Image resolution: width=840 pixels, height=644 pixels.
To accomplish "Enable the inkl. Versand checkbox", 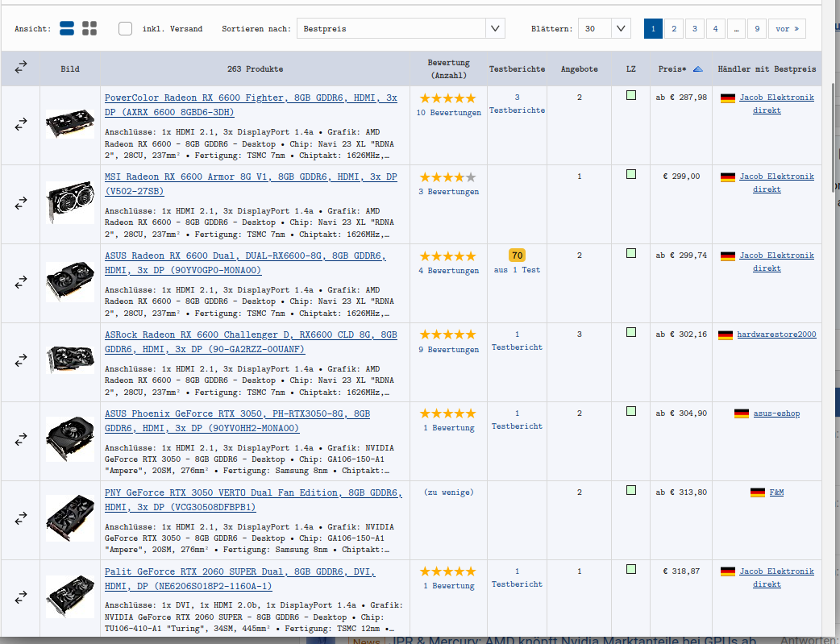I will 126,28.
